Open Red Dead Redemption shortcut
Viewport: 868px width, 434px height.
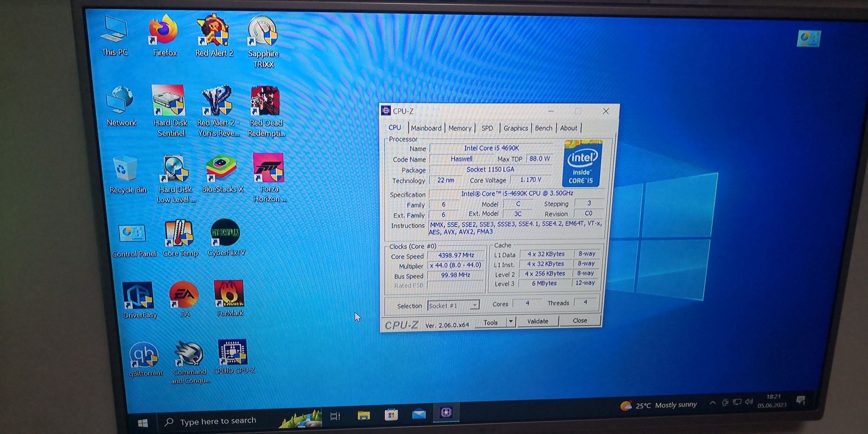tap(266, 112)
